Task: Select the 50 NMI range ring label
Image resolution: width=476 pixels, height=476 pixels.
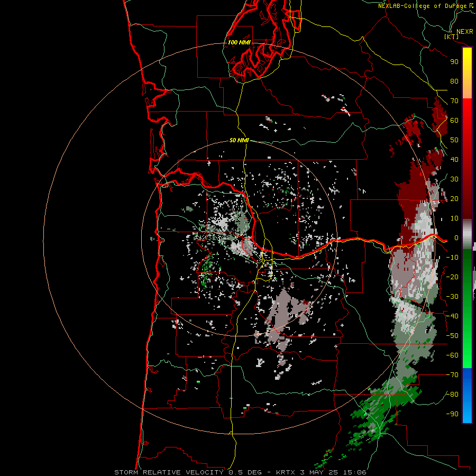Action: 239,140
